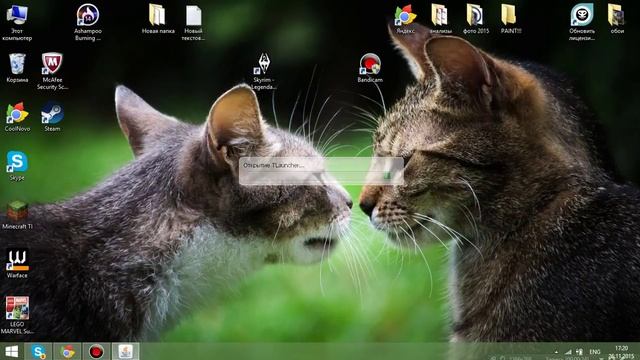
Task: Select the CoolNovo browser shortcut
Action: (17, 117)
